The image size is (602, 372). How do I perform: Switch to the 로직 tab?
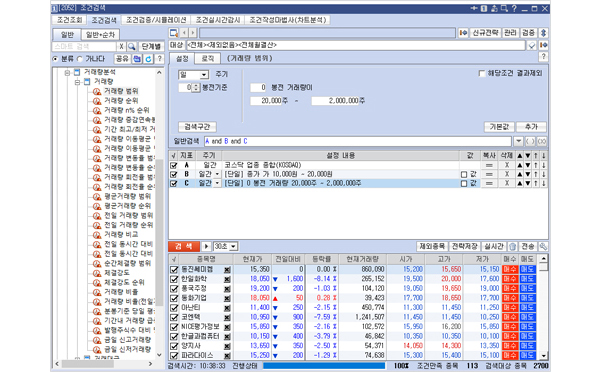pos(207,58)
